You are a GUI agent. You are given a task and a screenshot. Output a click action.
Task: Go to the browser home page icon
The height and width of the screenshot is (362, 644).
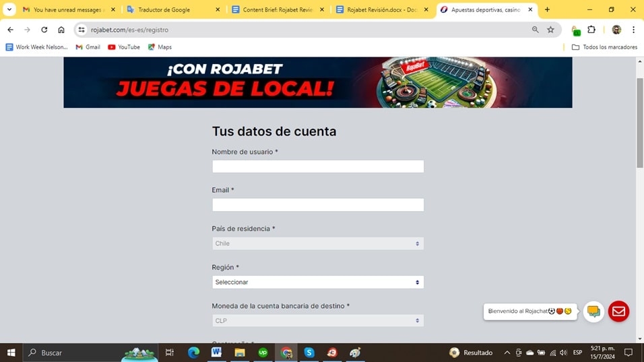click(61, 30)
